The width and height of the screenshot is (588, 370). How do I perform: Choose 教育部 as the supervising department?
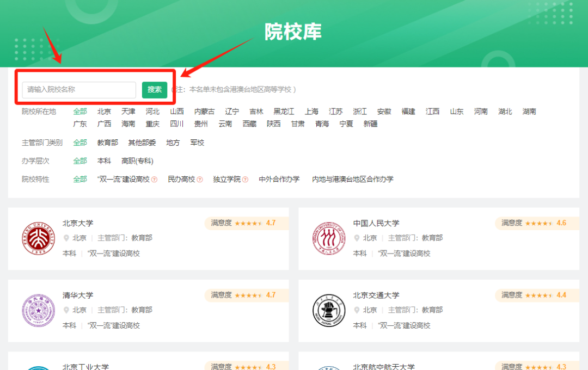pyautogui.click(x=108, y=143)
